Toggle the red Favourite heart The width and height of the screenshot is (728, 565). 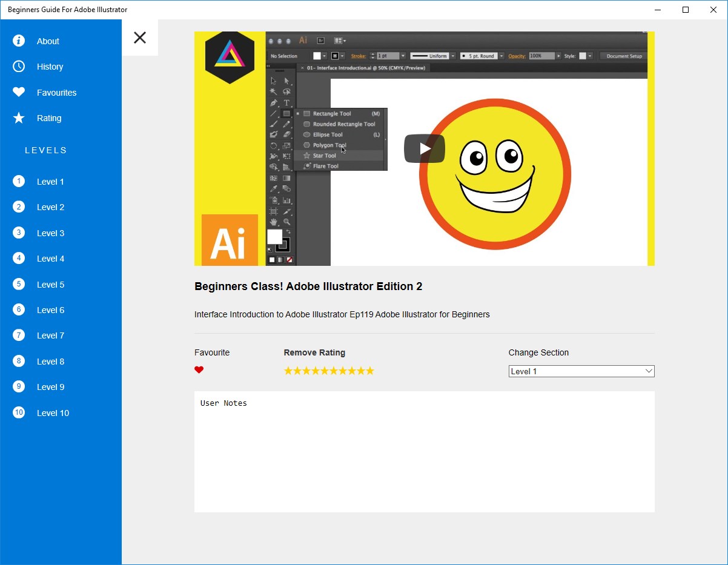pos(199,370)
